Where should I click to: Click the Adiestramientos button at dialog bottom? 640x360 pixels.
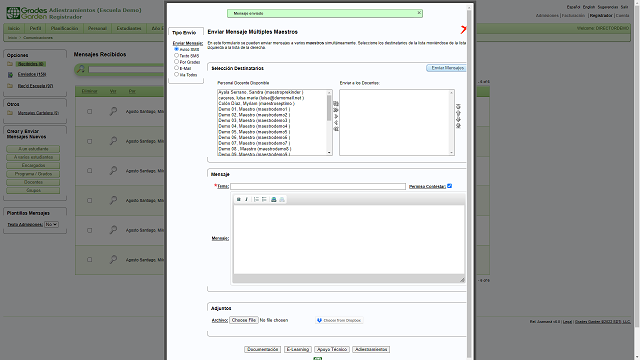click(x=371, y=349)
